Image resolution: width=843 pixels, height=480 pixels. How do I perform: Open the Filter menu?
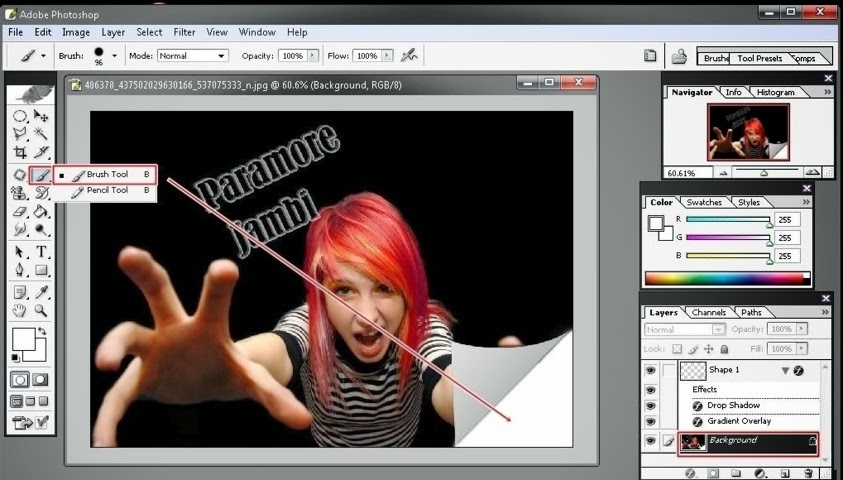click(184, 32)
